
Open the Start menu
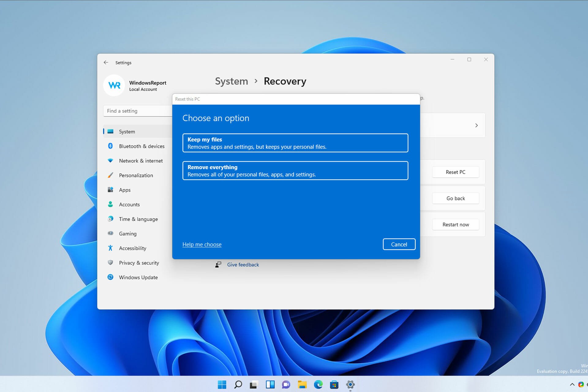(222, 384)
